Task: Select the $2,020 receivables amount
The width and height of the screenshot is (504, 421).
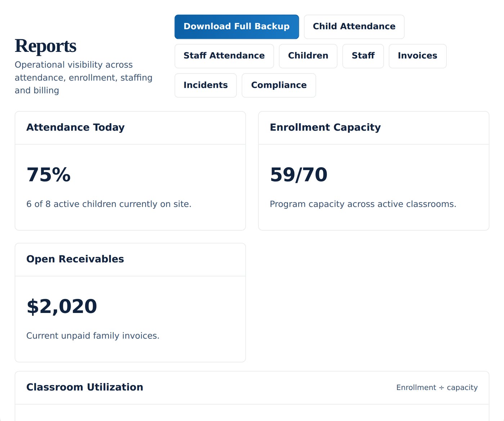Action: pos(62,306)
